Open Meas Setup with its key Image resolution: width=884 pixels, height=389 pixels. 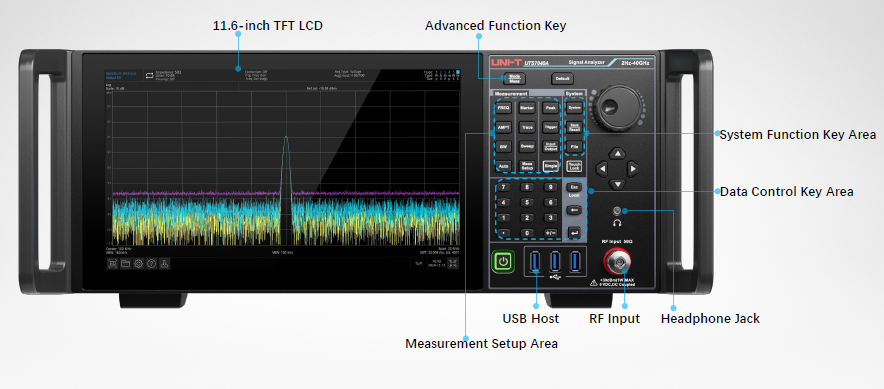pyautogui.click(x=527, y=166)
